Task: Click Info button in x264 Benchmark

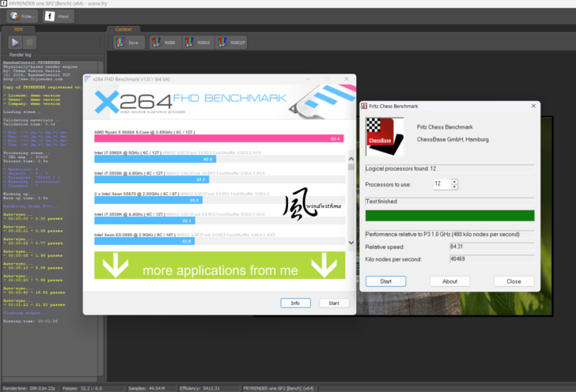Action: click(295, 303)
